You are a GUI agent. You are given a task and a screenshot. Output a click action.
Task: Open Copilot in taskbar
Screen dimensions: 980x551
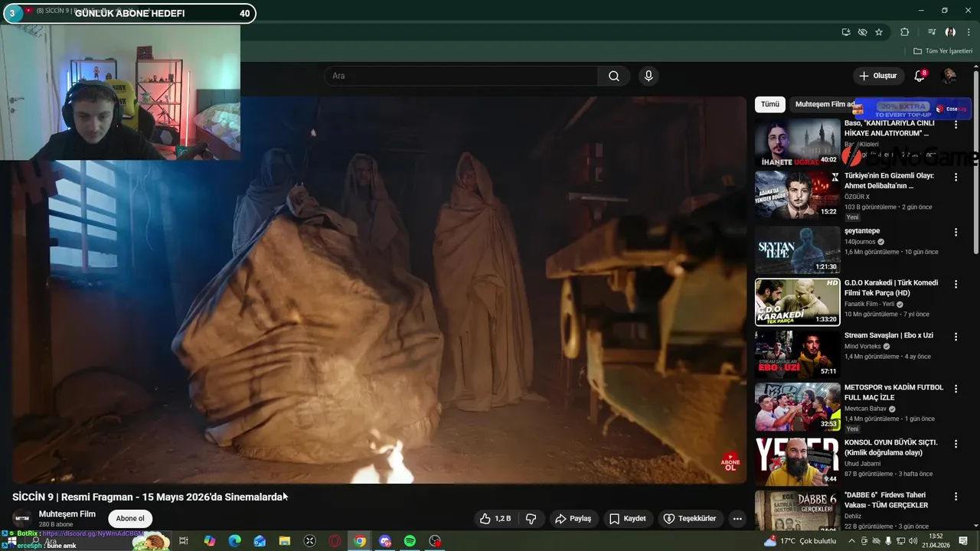(x=209, y=541)
